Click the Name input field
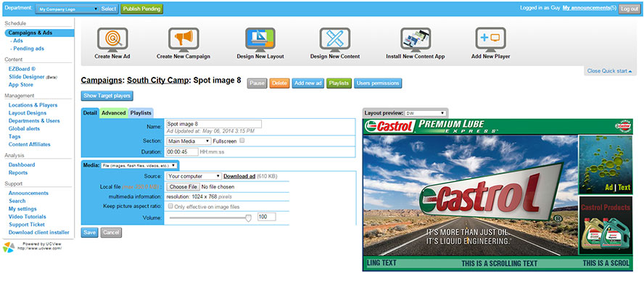644x290 pixels. [x=213, y=124]
